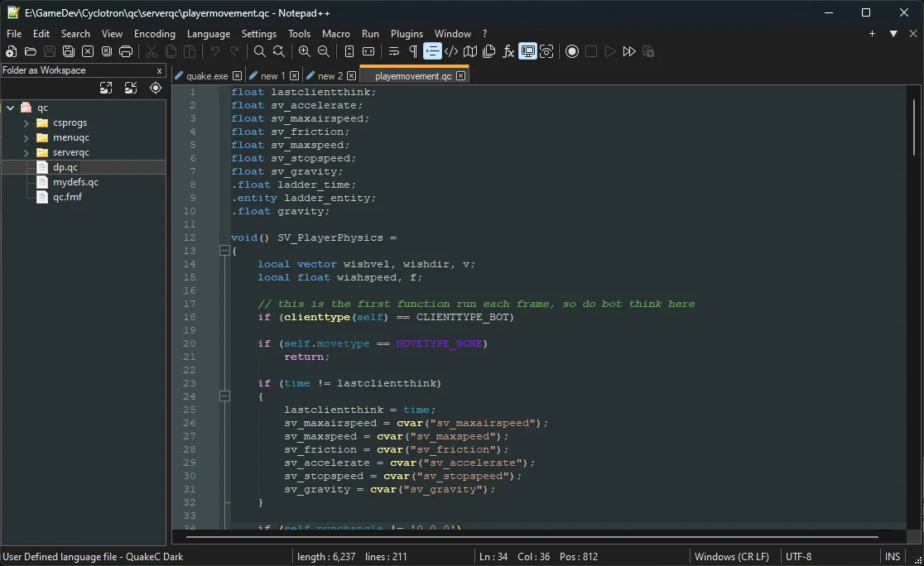The image size is (924, 566).
Task: Close the quake.exe tab
Action: click(237, 76)
